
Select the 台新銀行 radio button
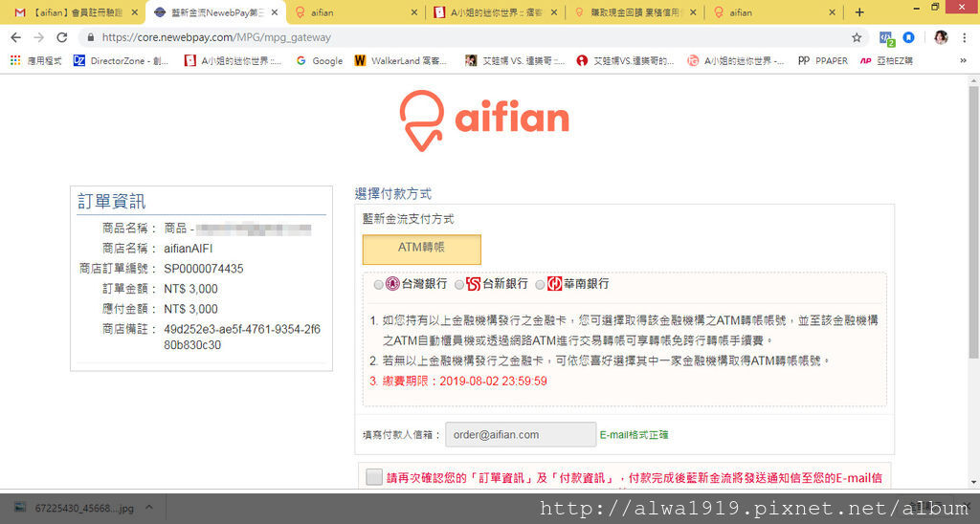click(x=459, y=285)
